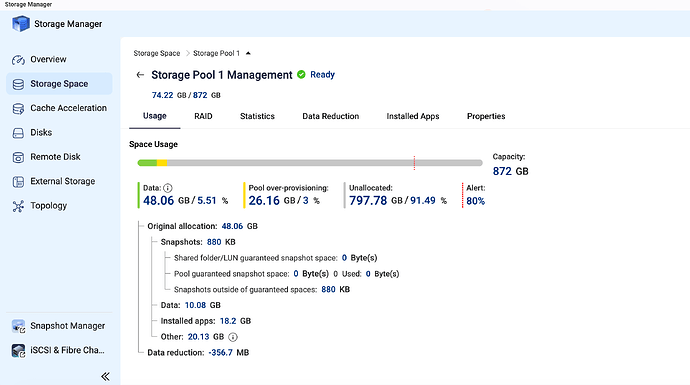
Task: View the Topology icon in sidebar
Action: pos(18,206)
